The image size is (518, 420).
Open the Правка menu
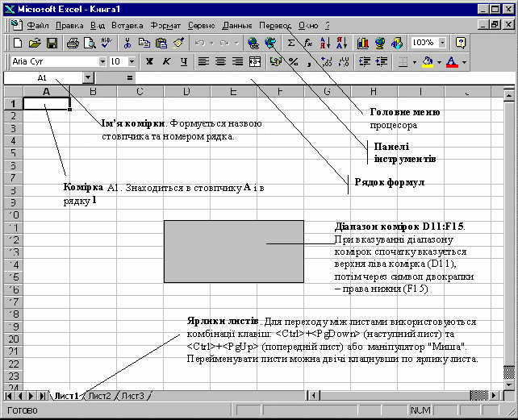[69, 26]
